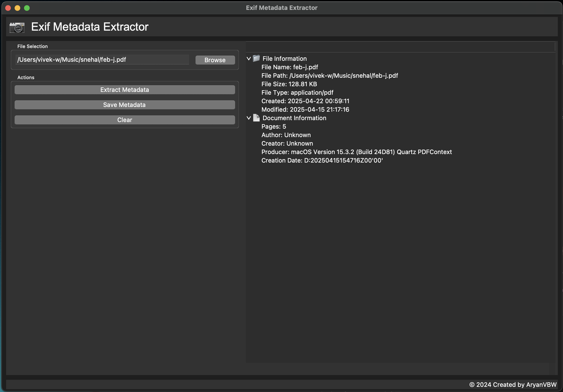Select the Modified: 2025-04-15 entry
Image resolution: width=563 pixels, height=392 pixels.
pyautogui.click(x=305, y=109)
